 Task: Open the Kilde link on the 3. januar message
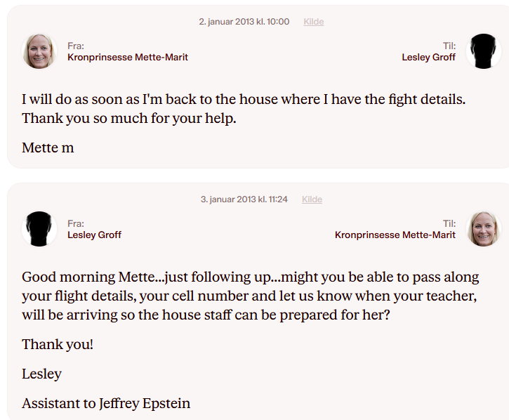click(312, 199)
